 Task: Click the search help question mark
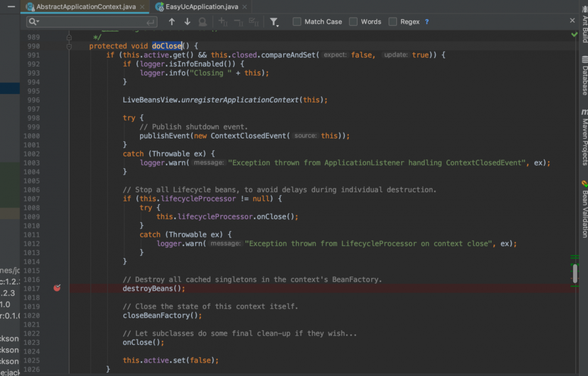(427, 22)
